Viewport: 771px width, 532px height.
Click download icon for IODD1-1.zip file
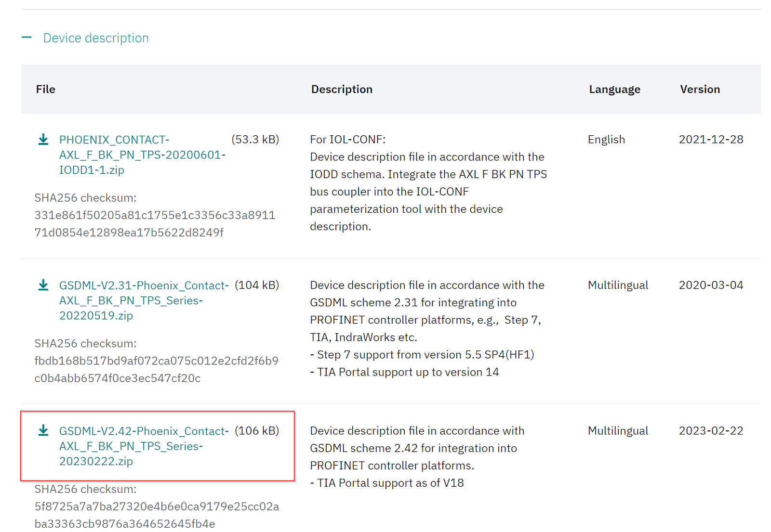43,140
